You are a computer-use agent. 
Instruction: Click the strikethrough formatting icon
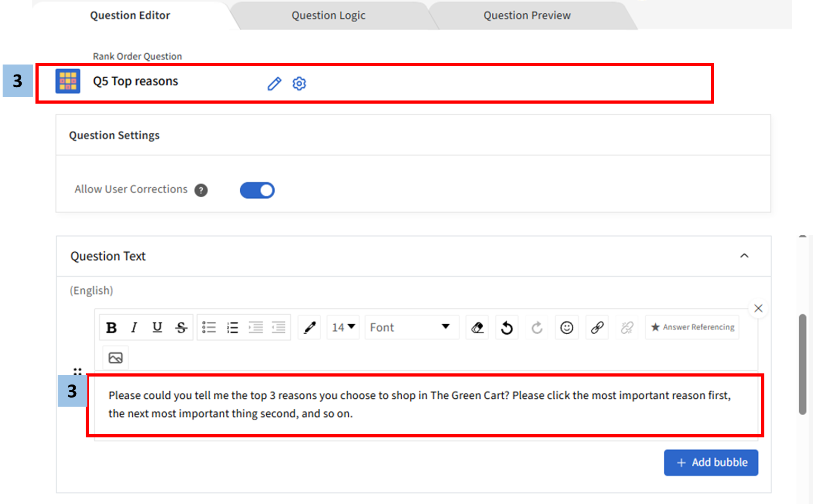tap(181, 328)
